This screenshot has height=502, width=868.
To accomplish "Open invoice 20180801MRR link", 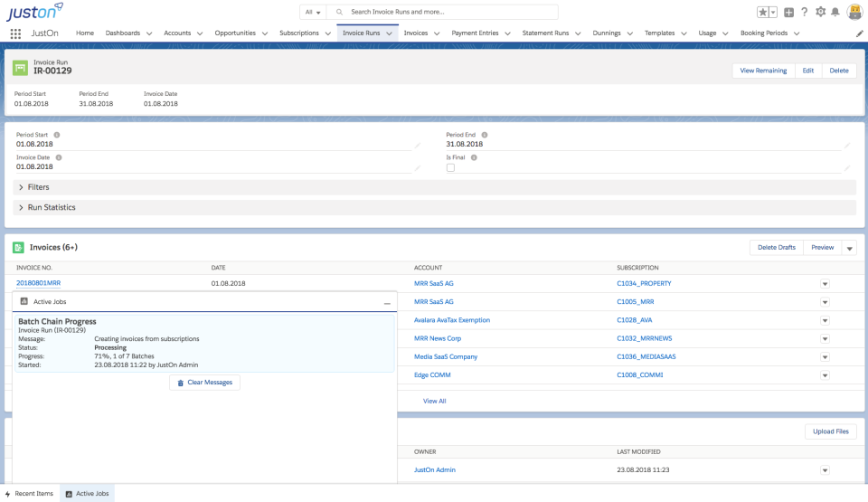I will point(38,283).
